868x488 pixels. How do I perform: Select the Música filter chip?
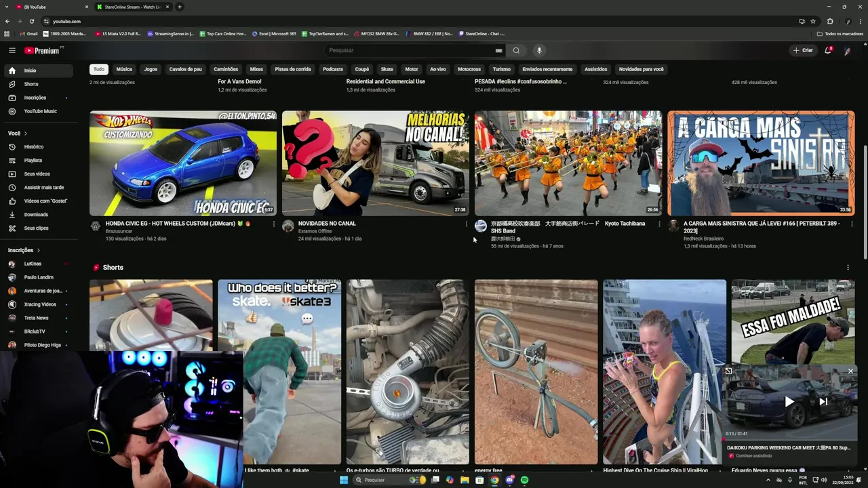tap(124, 69)
